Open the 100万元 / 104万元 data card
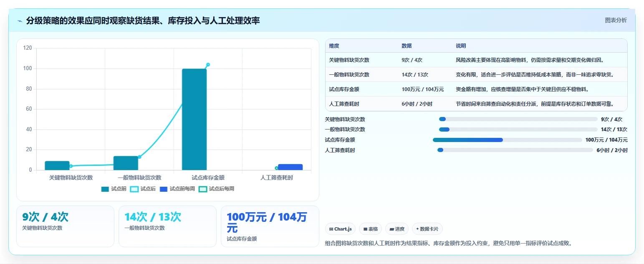This screenshot has height=264, width=644. point(270,226)
